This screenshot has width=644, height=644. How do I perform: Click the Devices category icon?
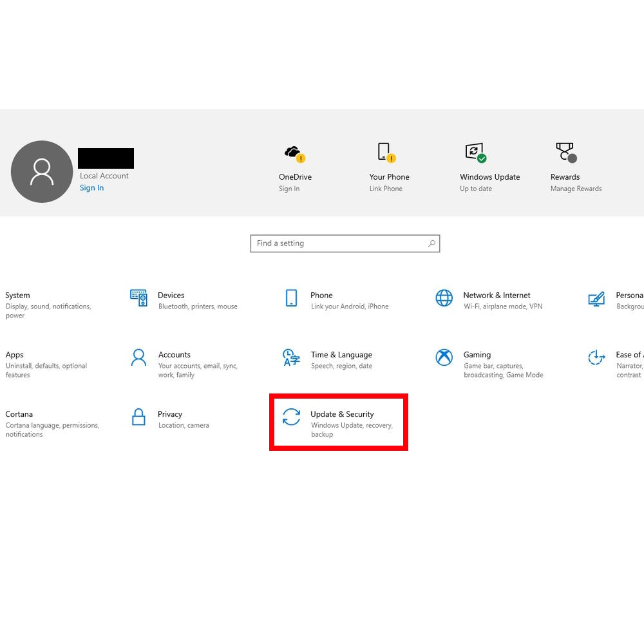[x=138, y=298]
